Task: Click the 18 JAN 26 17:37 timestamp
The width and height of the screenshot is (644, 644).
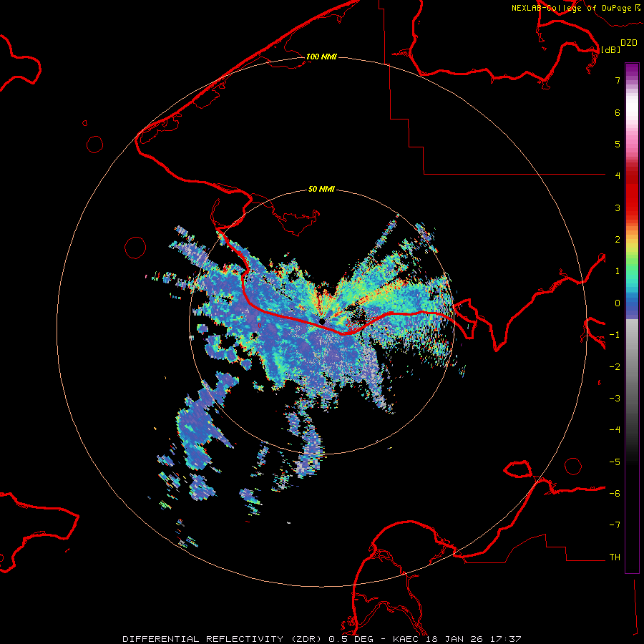Action: [x=474, y=639]
